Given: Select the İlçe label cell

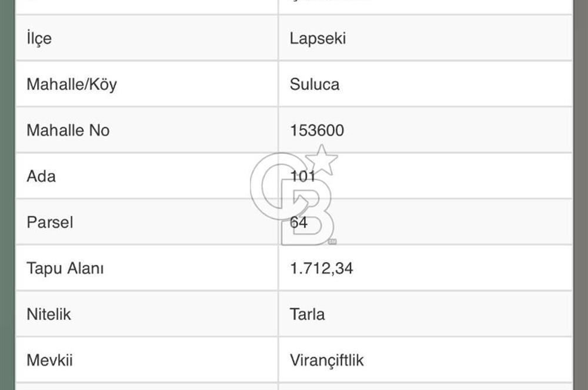Looking at the screenshot, I should [x=39, y=38].
